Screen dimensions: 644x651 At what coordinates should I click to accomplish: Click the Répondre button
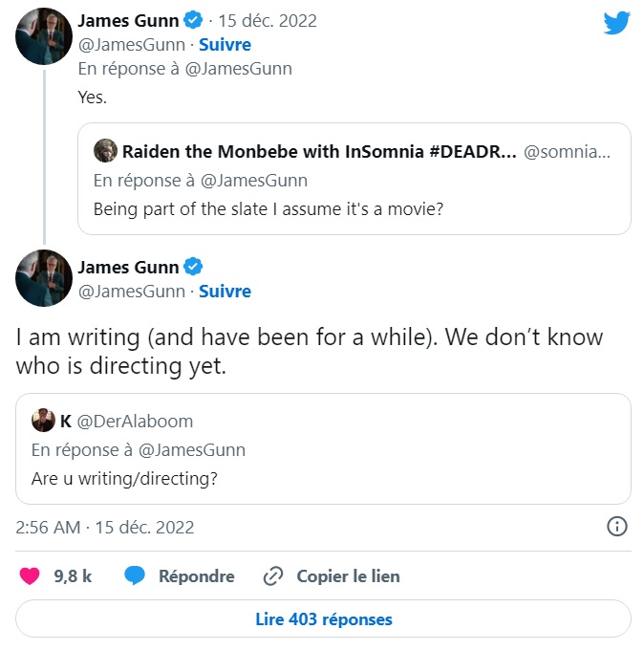click(196, 576)
